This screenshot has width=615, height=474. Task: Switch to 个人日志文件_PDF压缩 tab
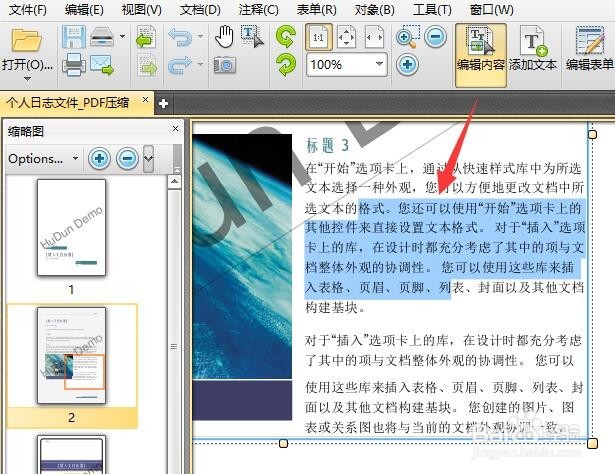coord(68,103)
